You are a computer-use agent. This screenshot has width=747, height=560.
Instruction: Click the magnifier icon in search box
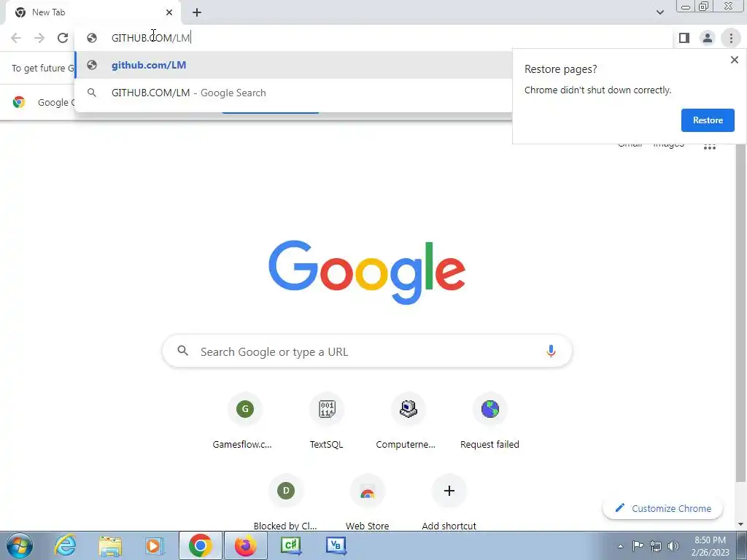182,351
